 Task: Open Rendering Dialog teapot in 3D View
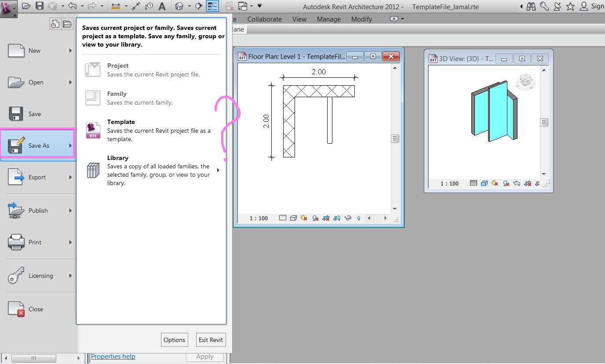pos(517,183)
